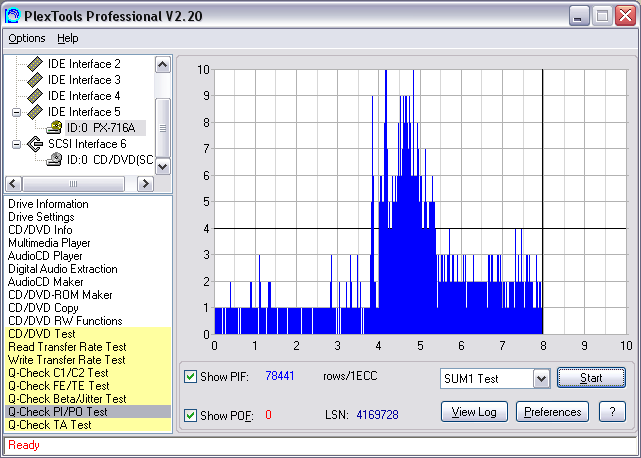Click the IDE Interface 3 chip icon

click(x=35, y=80)
